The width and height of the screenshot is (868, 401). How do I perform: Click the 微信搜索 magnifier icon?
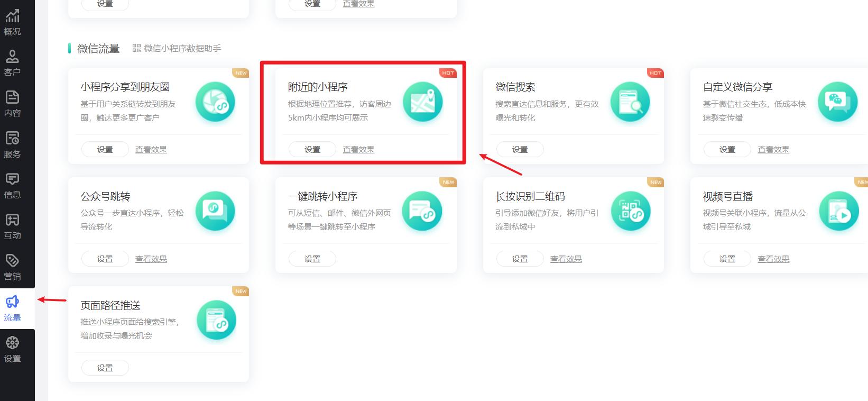630,102
